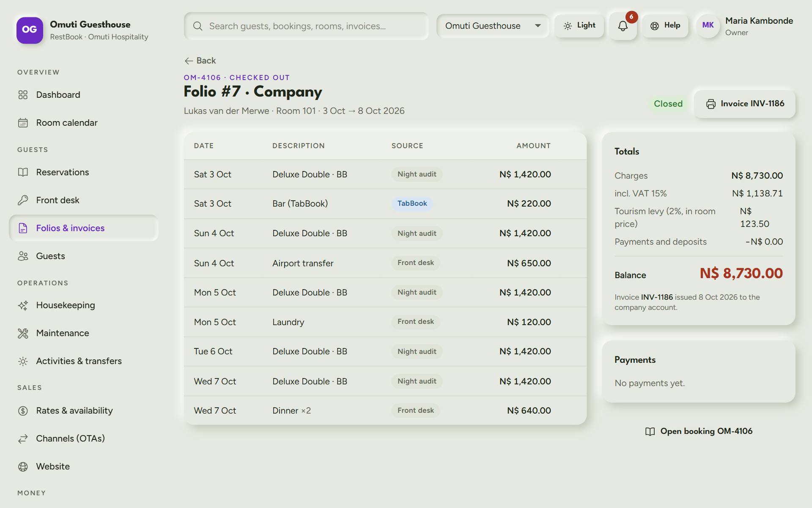Open Housekeeping from sidebar
This screenshot has width=812, height=508.
pos(84,305)
